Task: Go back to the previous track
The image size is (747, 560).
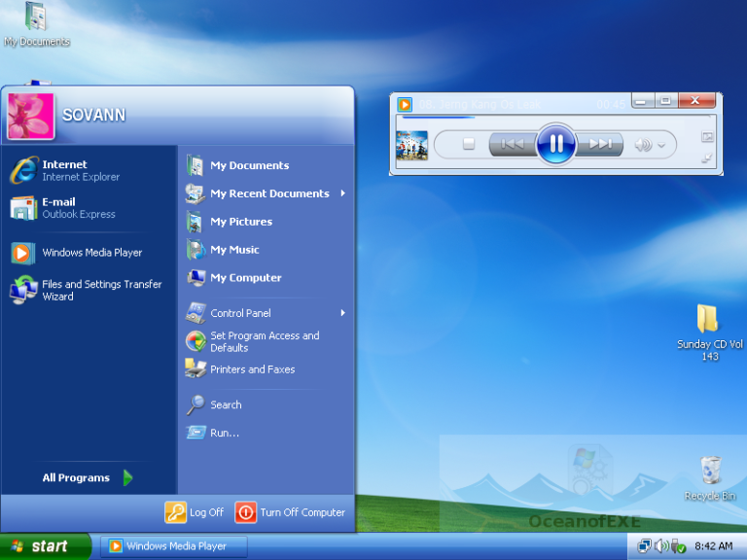Action: click(512, 145)
